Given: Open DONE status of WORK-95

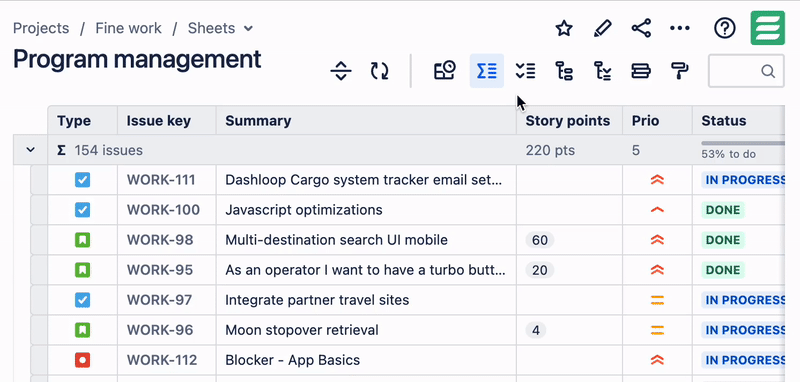Looking at the screenshot, I should (723, 270).
